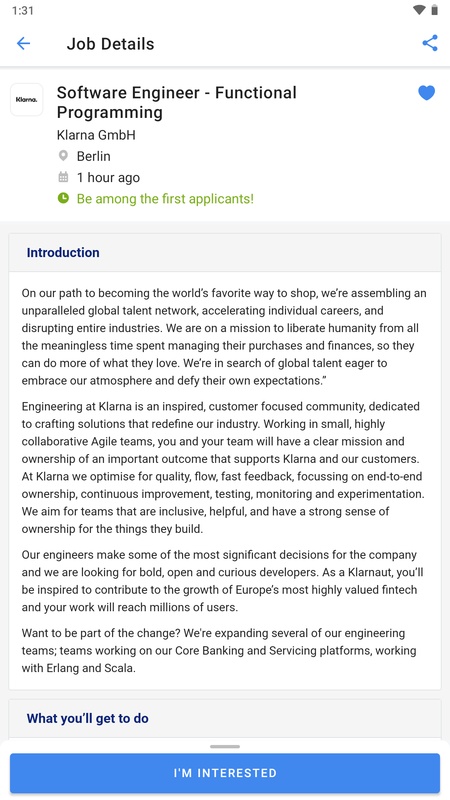Tap the Wi-Fi status icon

[x=419, y=10]
